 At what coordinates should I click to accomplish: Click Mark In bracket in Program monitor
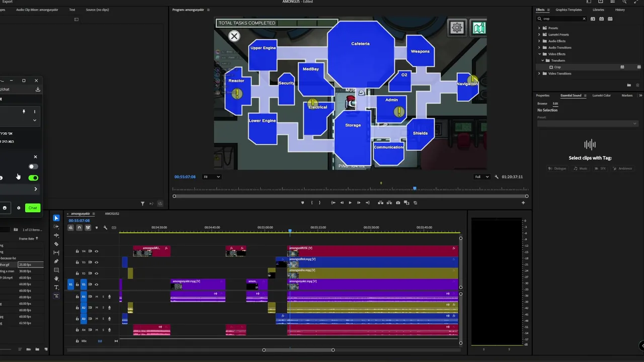click(311, 203)
